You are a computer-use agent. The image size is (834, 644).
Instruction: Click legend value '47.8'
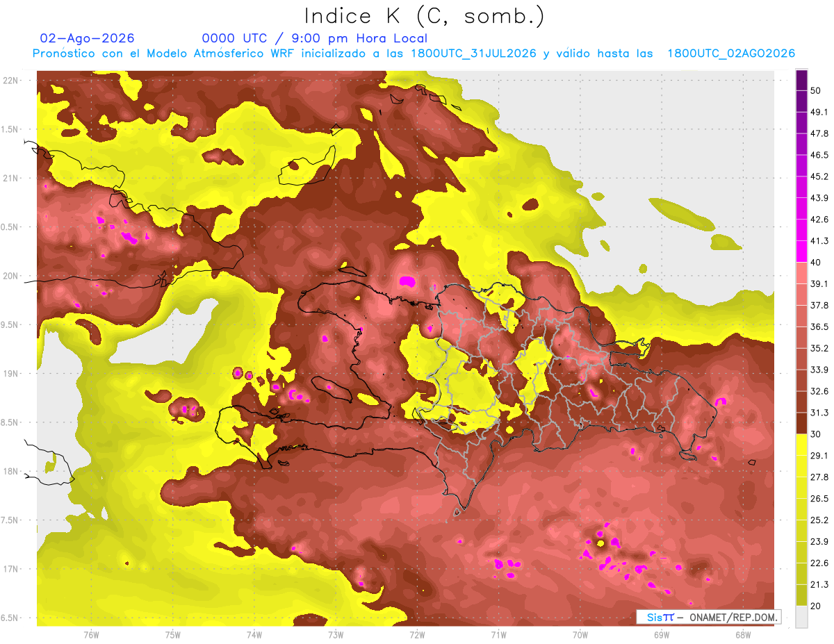click(x=820, y=133)
